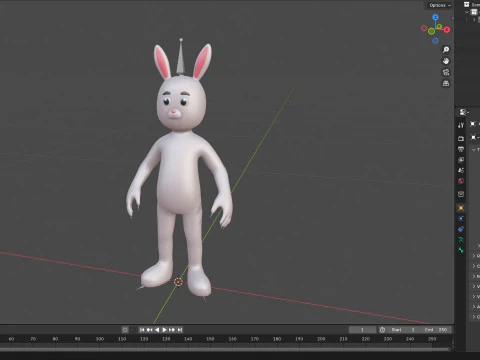Image resolution: width=480 pixels, height=360 pixels.
Task: Open the blue Physics properties tab
Action: (461, 218)
